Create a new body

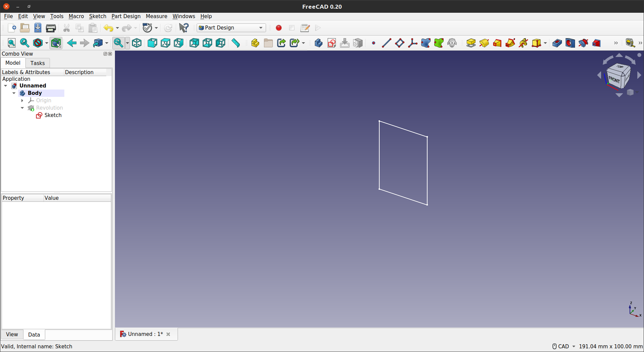[318, 43]
